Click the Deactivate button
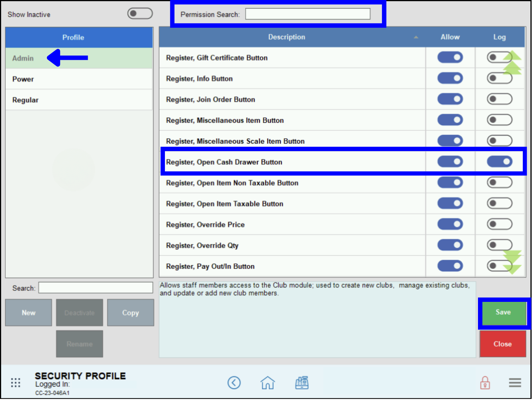The height and width of the screenshot is (400, 532). (x=79, y=313)
